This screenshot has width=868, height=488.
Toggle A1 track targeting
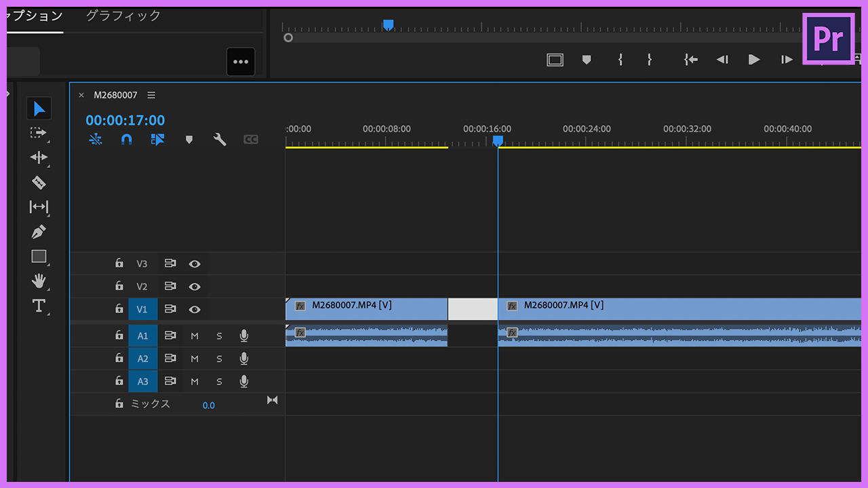coord(142,336)
